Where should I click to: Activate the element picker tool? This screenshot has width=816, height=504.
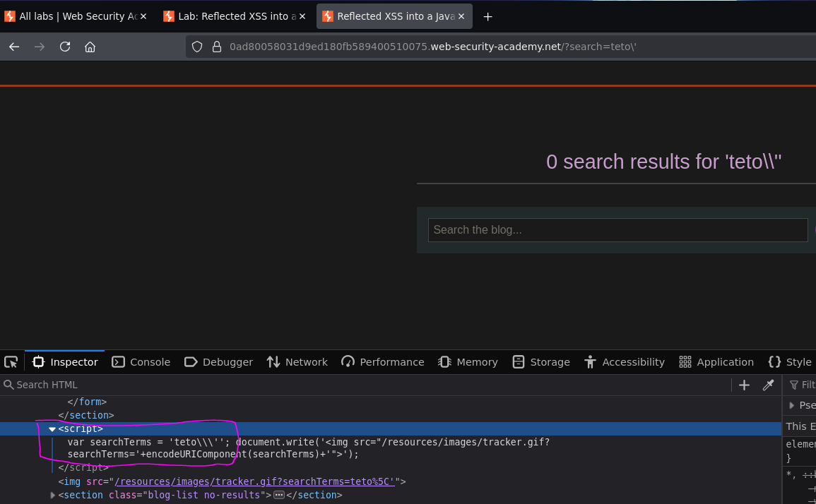11,362
